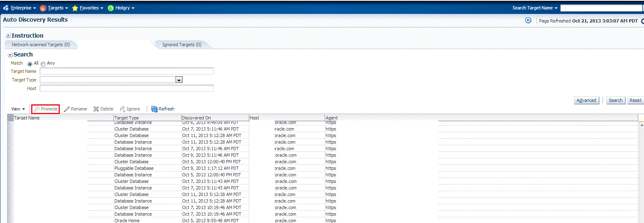
Task: Switch to Network-scanned Targets (0) tab
Action: [41, 45]
